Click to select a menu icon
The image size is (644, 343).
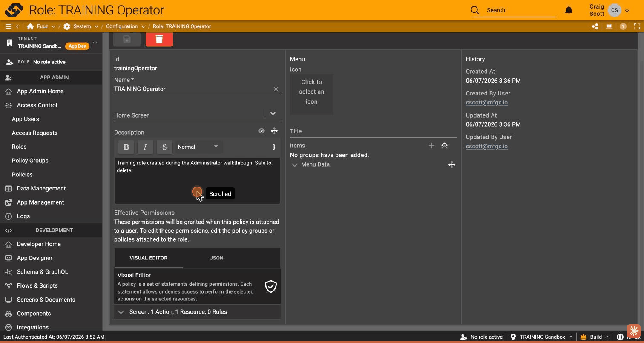(x=312, y=94)
